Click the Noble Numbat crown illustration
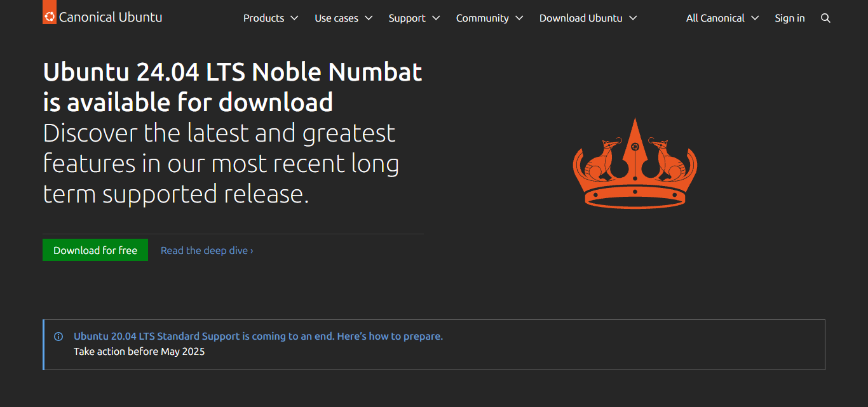 click(x=635, y=163)
